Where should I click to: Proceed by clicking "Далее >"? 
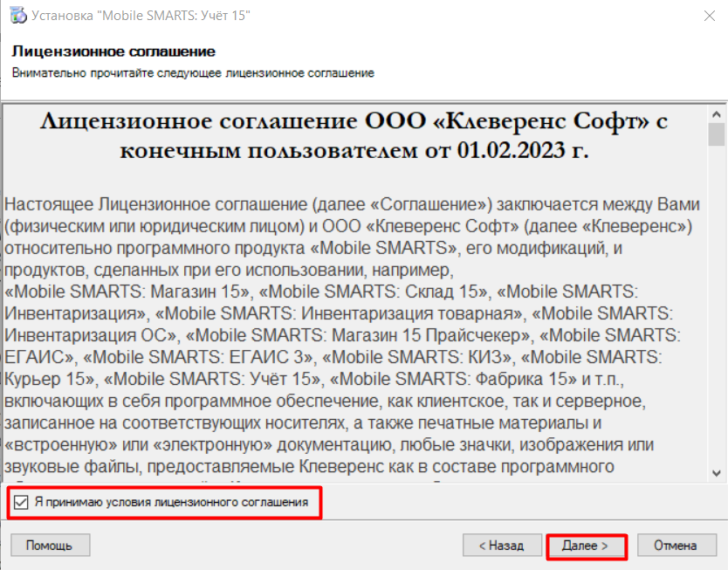(x=585, y=546)
